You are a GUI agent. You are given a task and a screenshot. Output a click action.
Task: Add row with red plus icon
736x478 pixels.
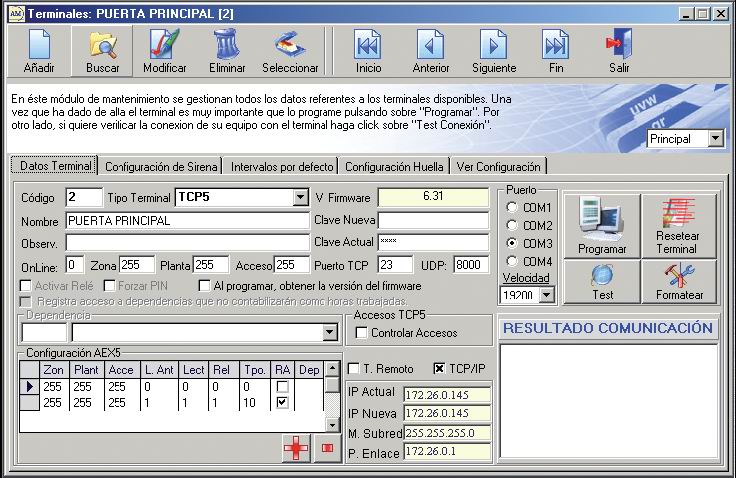tap(296, 448)
